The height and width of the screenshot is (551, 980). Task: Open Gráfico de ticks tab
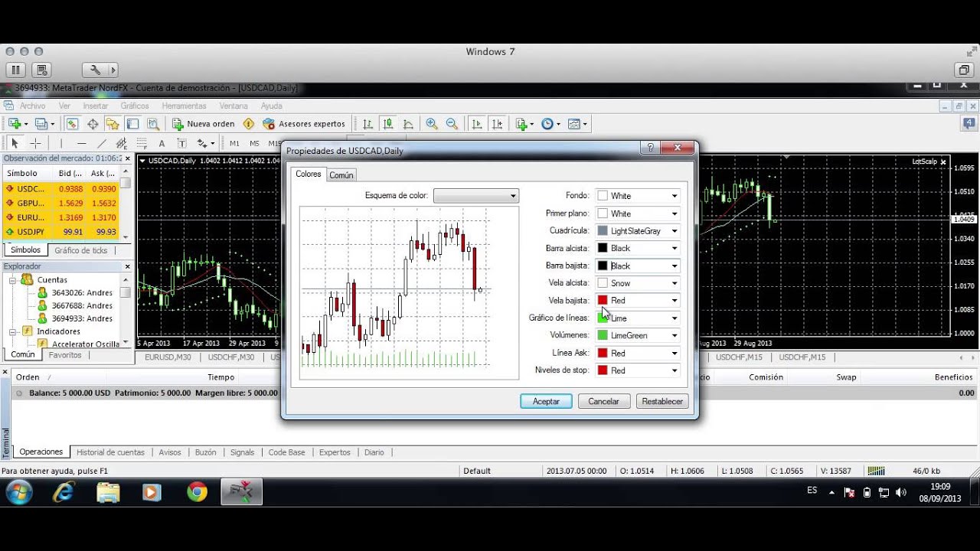[81, 250]
